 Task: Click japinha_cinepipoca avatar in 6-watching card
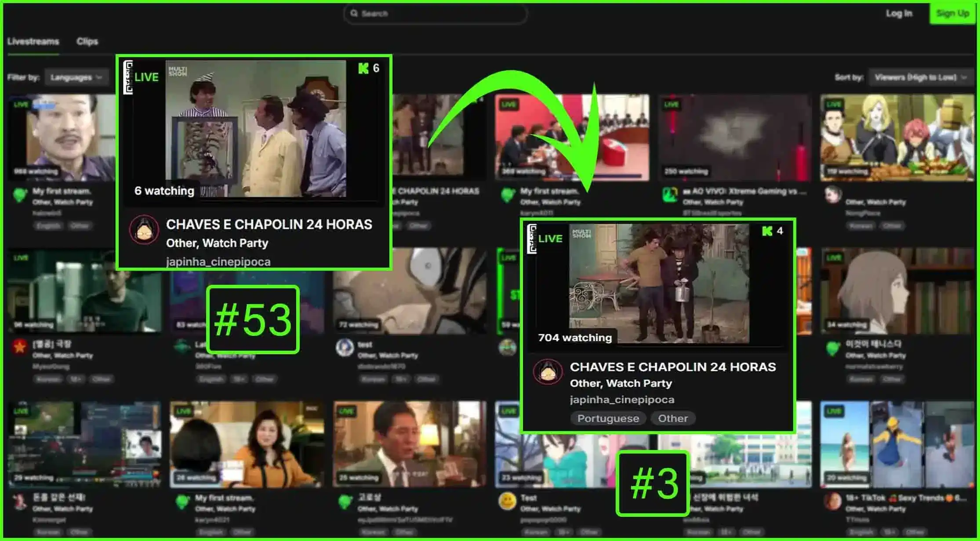point(144,230)
